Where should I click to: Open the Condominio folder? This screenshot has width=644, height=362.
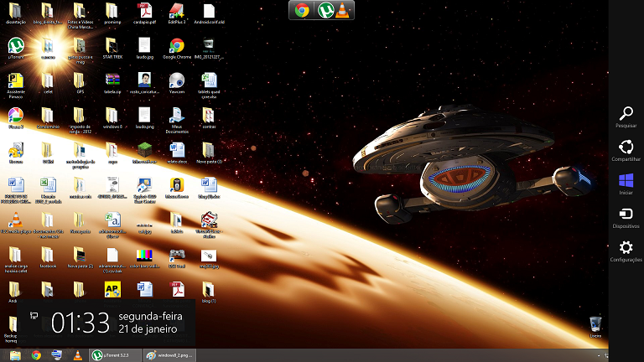click(48, 118)
